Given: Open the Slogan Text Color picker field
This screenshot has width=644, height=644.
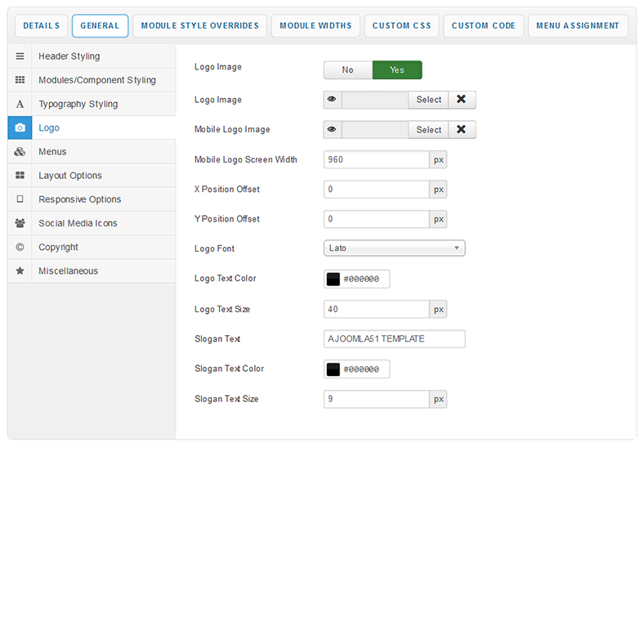Looking at the screenshot, I should 364,369.
